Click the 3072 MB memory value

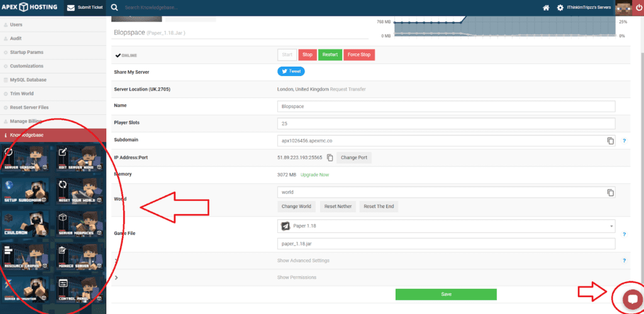tap(287, 175)
